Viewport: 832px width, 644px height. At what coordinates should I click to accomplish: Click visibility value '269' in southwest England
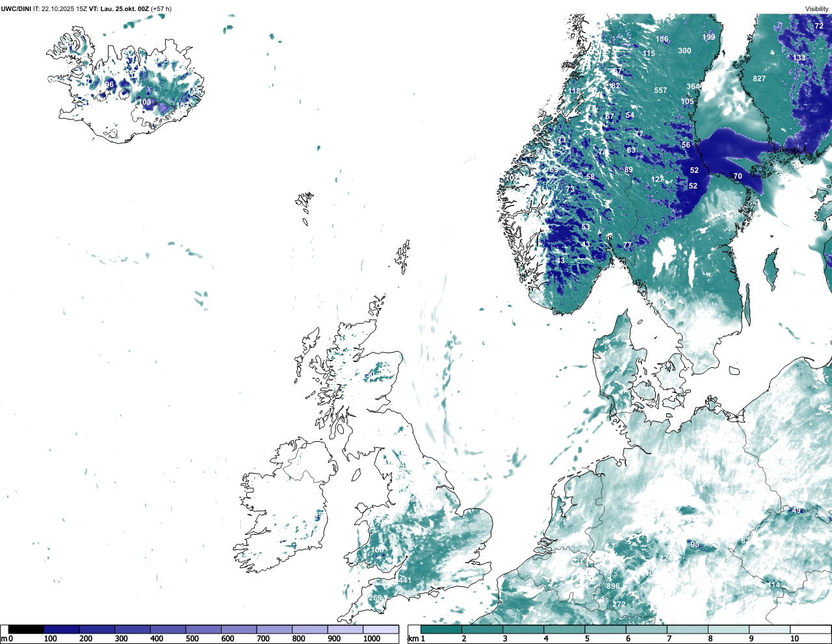(375, 598)
